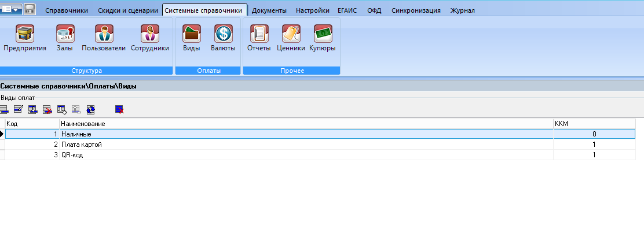
Task: Switch to the Скидки и сценарии tab
Action: tap(128, 10)
